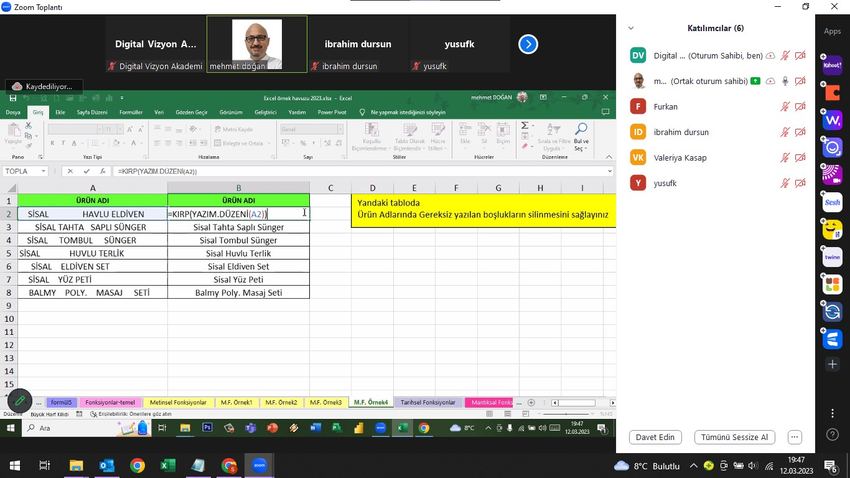Open Excel comments icon in ribbon
Viewport: 850px width, 478px height.
606,112
